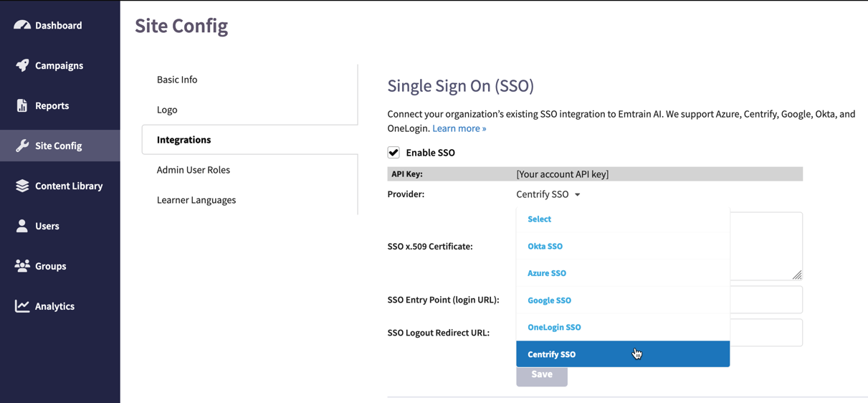
Task: Collapse the Centrify SSO provider dropdown
Action: pos(548,194)
